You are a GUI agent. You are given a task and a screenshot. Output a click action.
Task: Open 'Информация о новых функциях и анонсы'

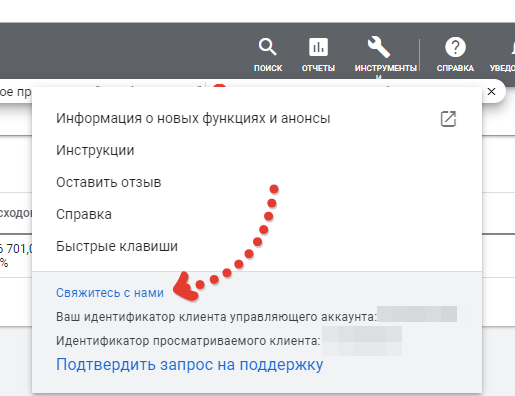pyautogui.click(x=193, y=118)
